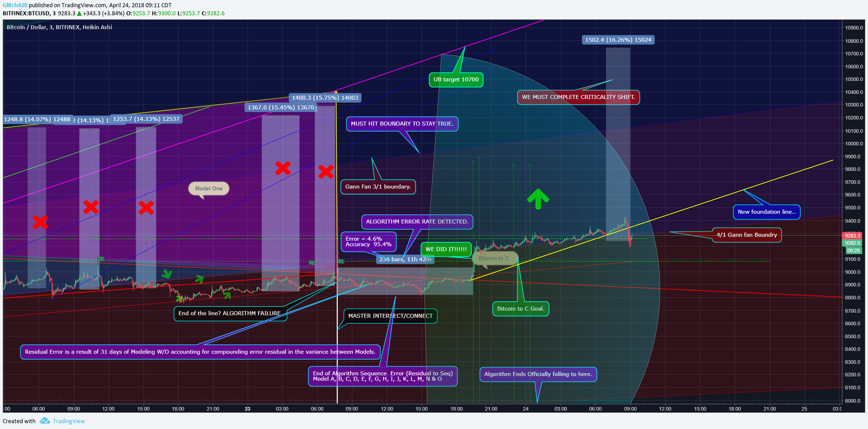868x429 pixels.
Task: Click the 'WE DID IT!!!!!!!' label
Action: click(x=446, y=249)
